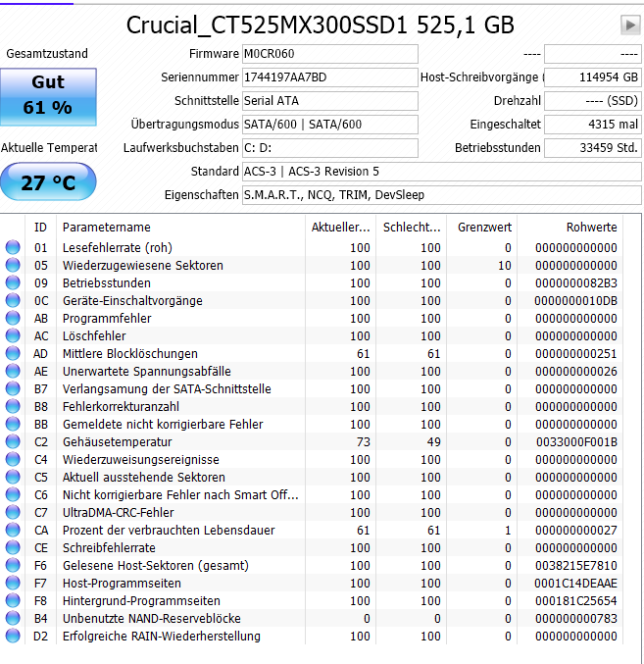Click the Rohwerte column header
This screenshot has width=644, height=664.
[x=570, y=227]
